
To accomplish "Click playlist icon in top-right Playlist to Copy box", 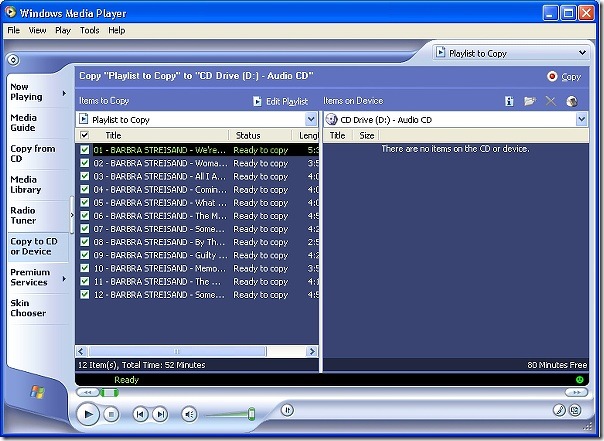I will tap(440, 53).
